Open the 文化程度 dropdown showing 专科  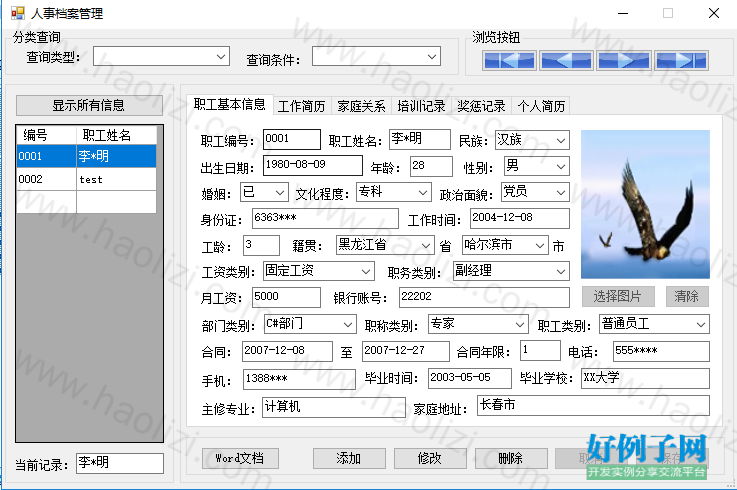tap(393, 192)
